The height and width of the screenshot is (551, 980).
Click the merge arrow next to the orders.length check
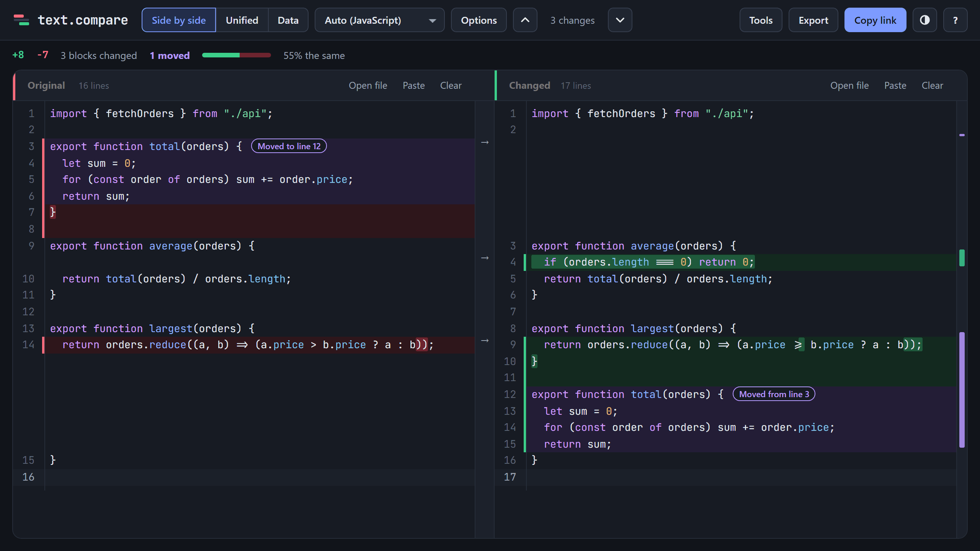click(485, 258)
